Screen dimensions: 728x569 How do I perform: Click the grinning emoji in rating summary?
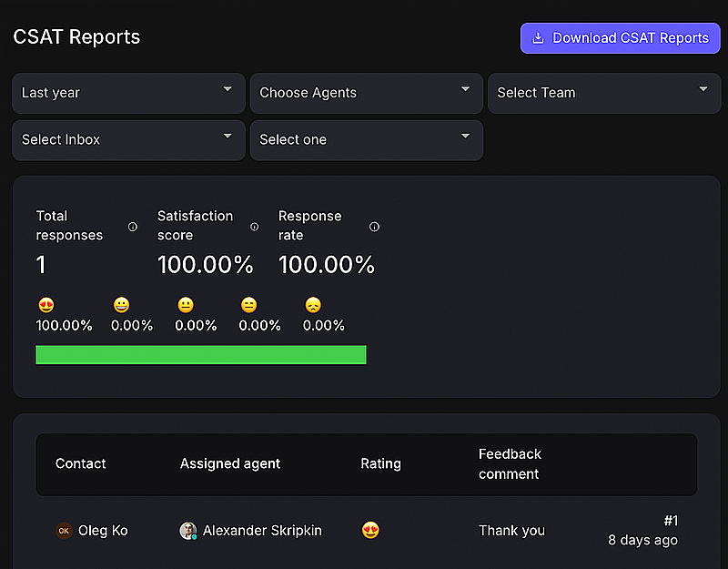click(x=121, y=306)
